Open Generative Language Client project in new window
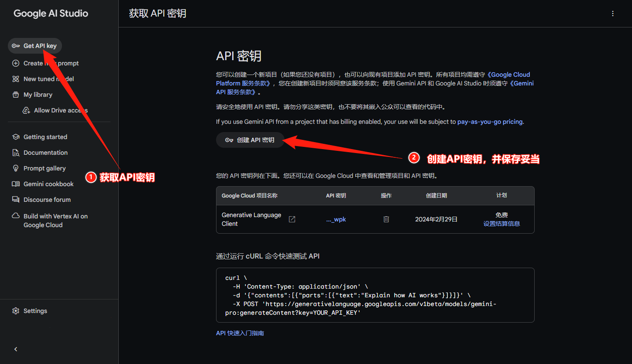 (292, 219)
